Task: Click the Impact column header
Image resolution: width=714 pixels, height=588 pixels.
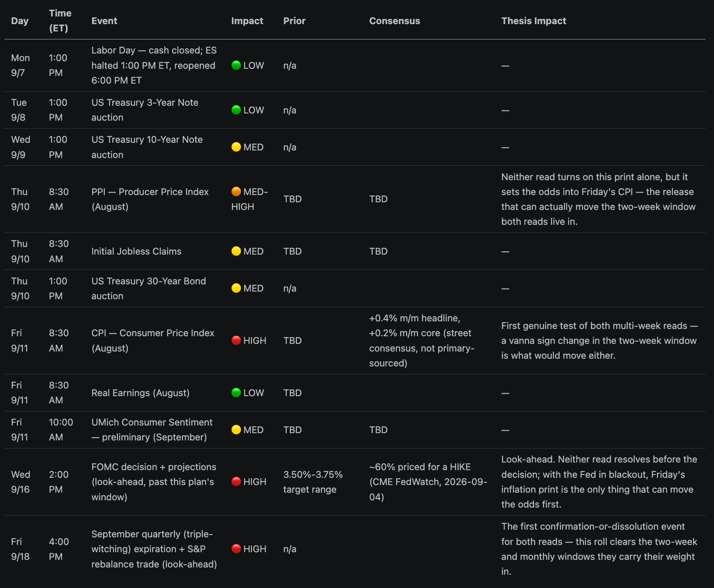Action: (247, 21)
